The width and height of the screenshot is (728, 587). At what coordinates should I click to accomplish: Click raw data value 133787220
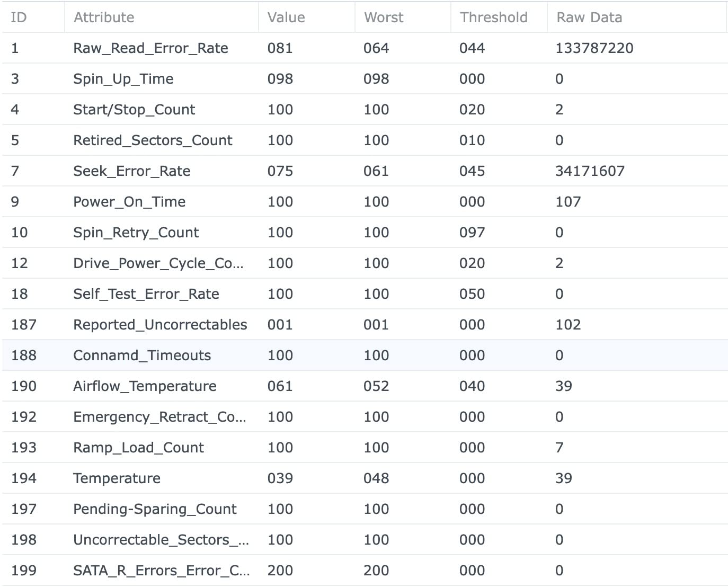[594, 48]
